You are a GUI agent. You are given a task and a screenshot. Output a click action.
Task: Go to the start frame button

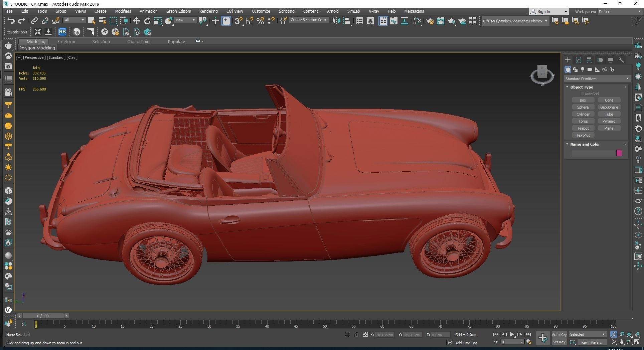coord(496,334)
